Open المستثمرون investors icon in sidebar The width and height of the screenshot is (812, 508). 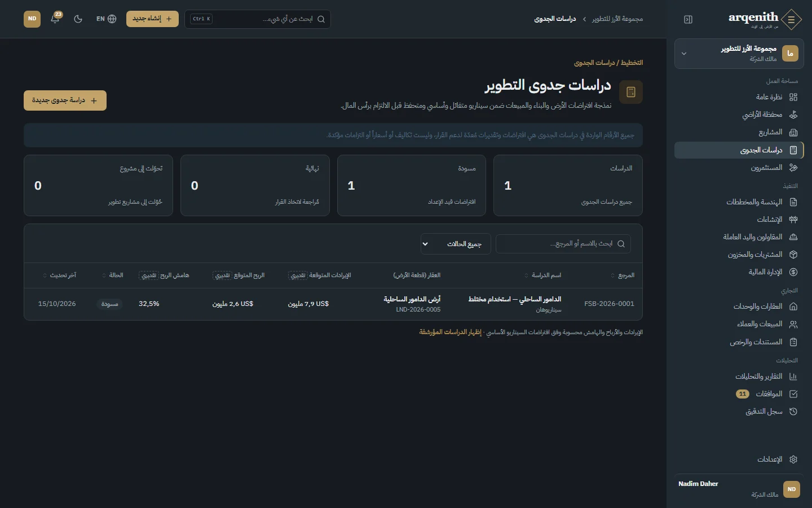pos(793,168)
